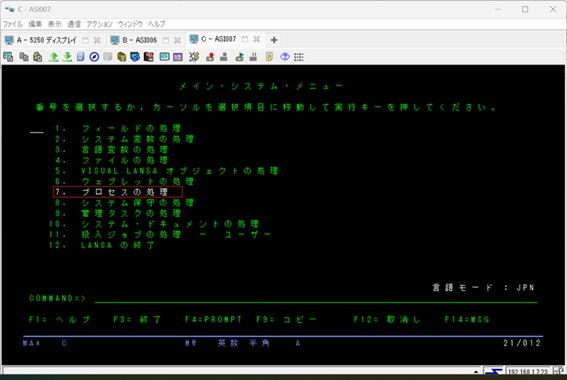Click the copy icon in toolbar

(24, 57)
